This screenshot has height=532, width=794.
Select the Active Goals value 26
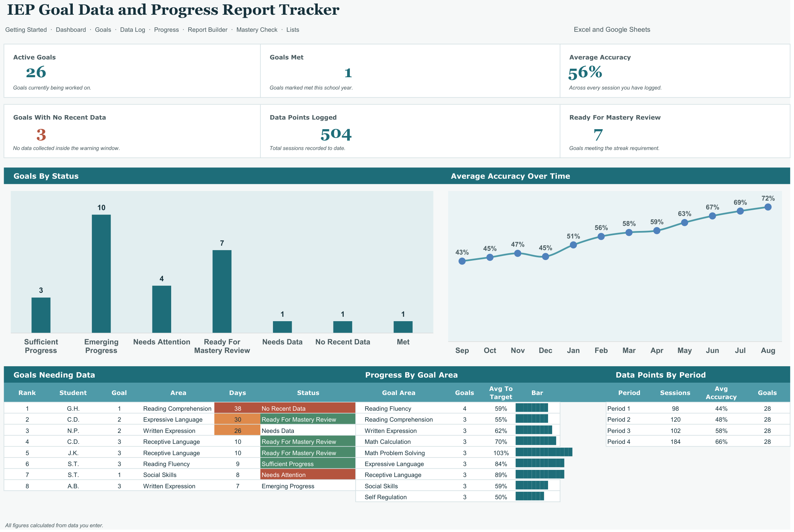coord(36,72)
